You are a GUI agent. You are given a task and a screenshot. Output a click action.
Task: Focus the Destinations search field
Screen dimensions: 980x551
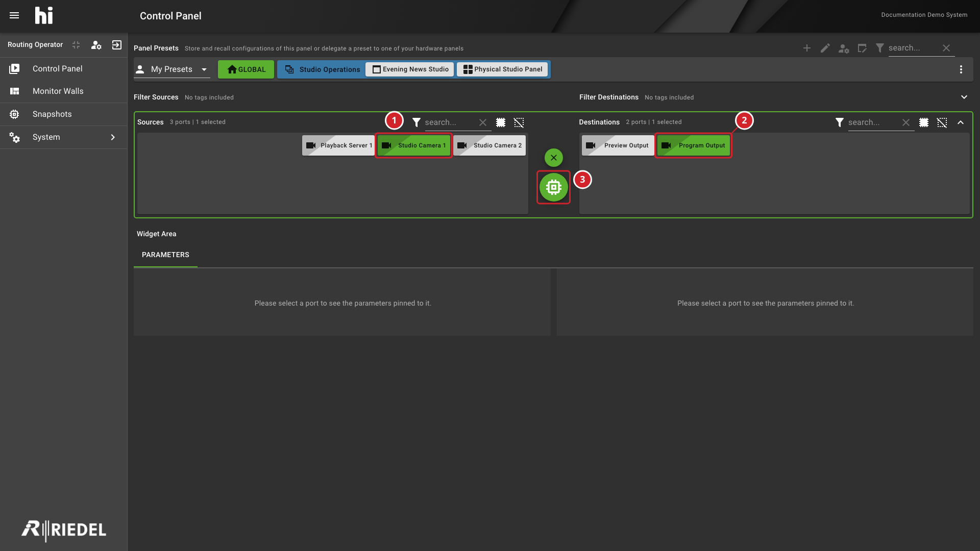point(873,122)
